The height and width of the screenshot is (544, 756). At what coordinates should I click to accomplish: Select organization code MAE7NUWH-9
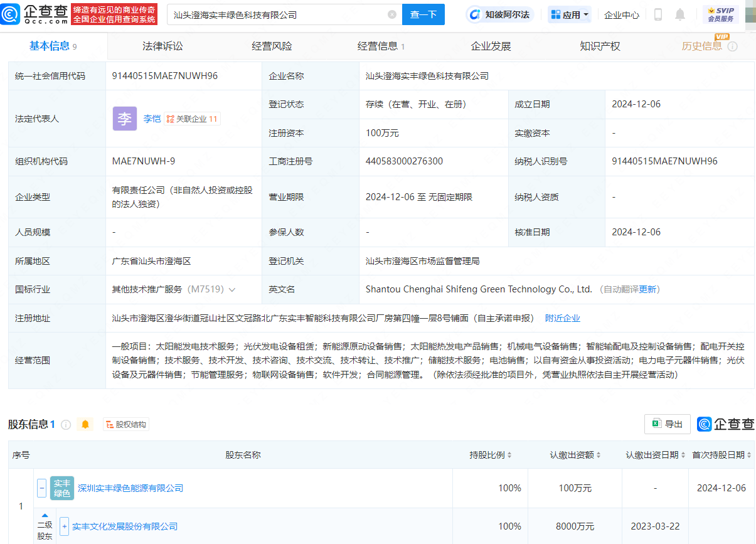click(144, 161)
